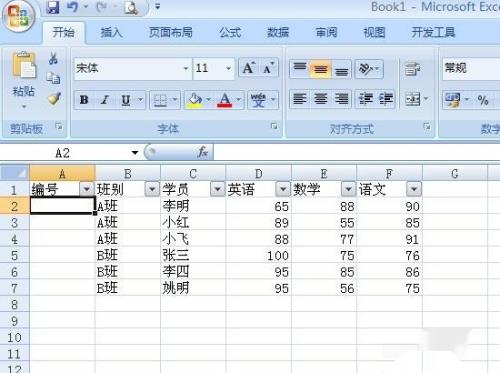Cut the selection with the scissors icon
Viewport: 500px width, 373px height.
point(53,58)
